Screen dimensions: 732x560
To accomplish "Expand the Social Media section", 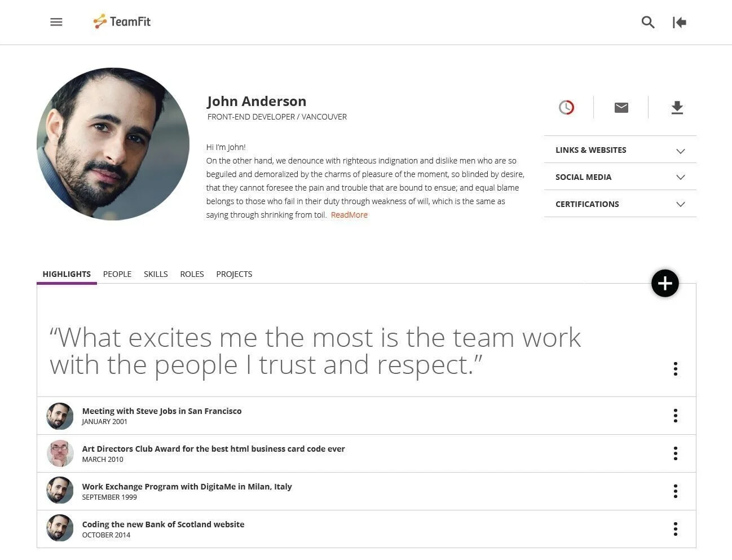I will 620,177.
